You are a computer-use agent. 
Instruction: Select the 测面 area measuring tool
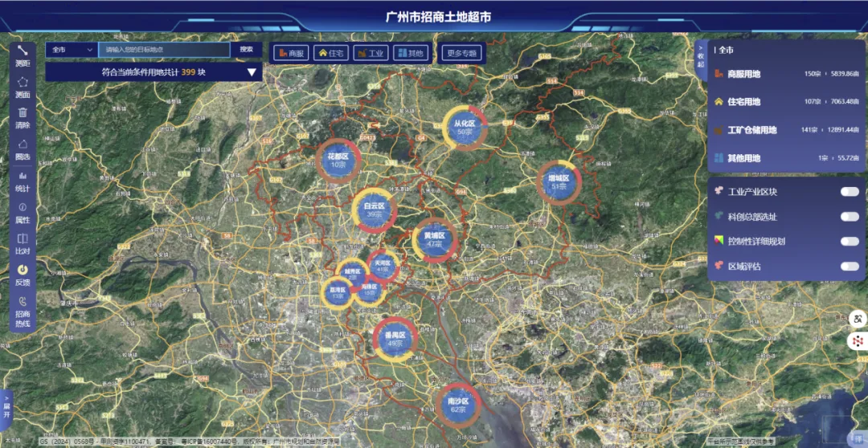[x=23, y=86]
